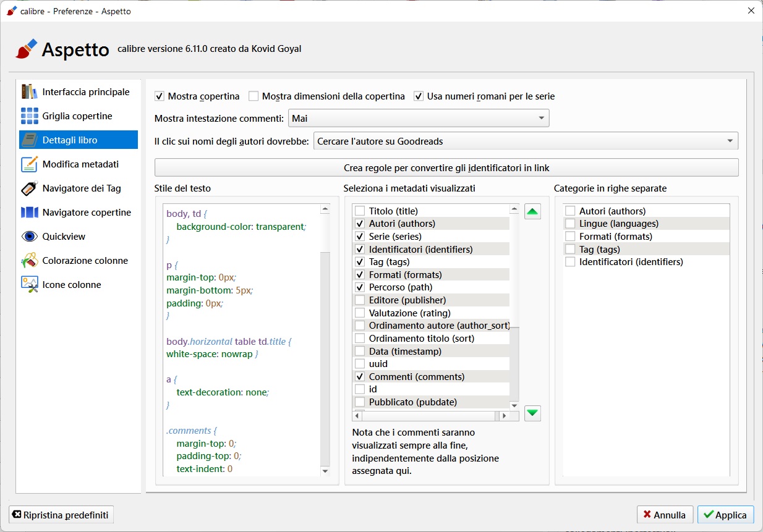Open the Mostra intestazione commenti dropdown
Viewport: 763px width, 532px height.
[419, 118]
